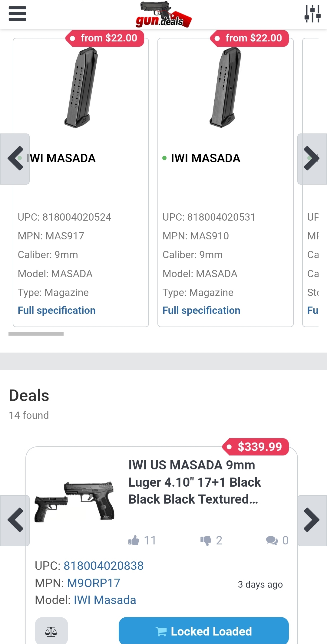Open the comments bubble icon

tap(272, 540)
